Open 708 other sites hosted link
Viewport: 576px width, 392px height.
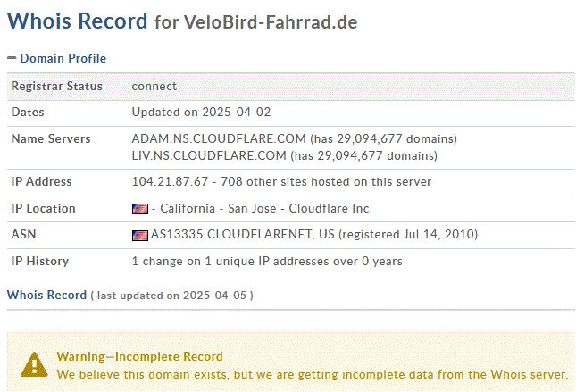326,181
